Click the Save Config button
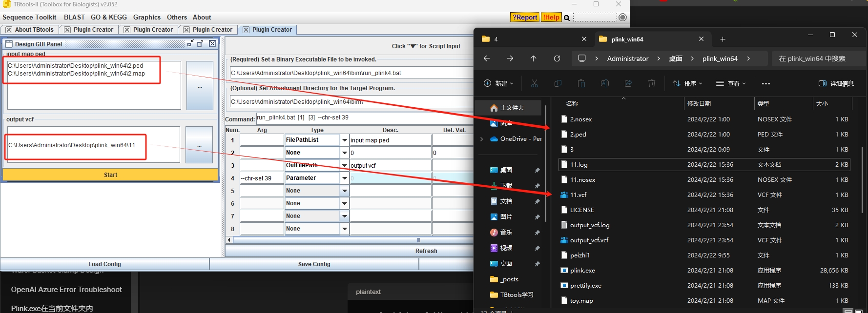The height and width of the screenshot is (313, 868). pyautogui.click(x=314, y=264)
